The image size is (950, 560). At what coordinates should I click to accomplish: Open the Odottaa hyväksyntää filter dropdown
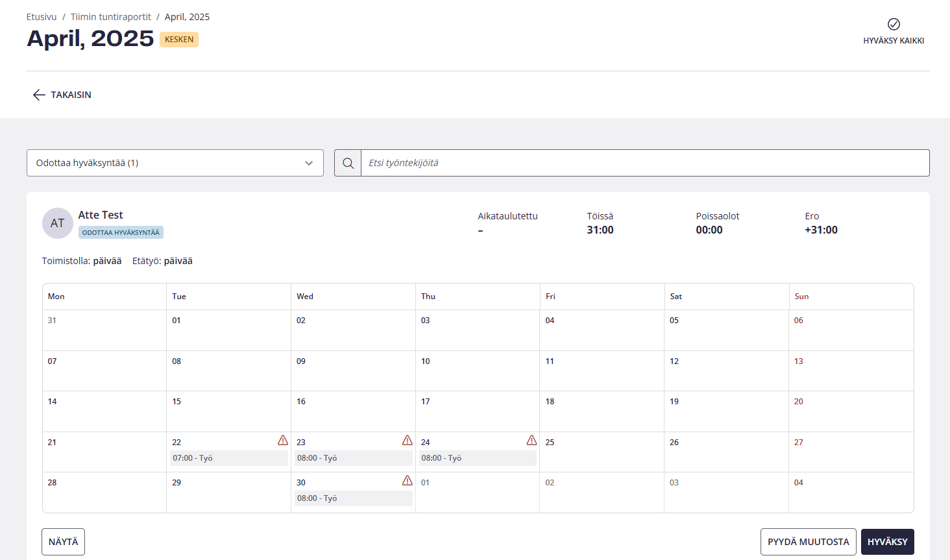[175, 163]
